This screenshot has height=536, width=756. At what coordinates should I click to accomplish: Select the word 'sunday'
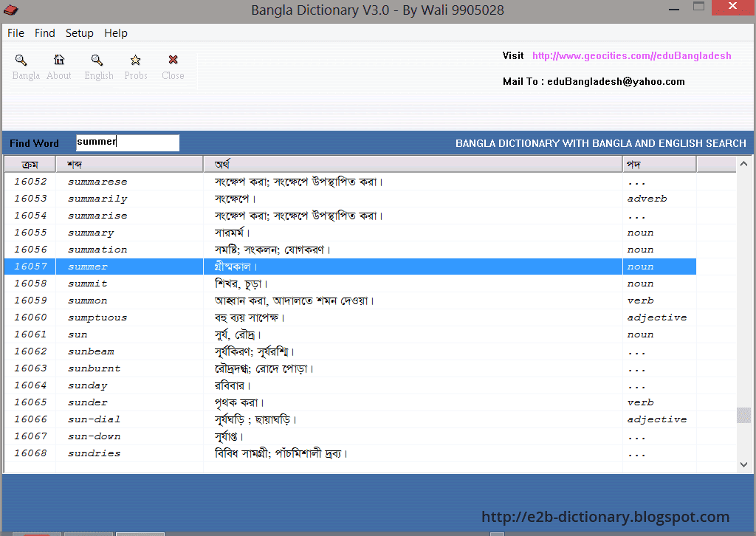(88, 385)
